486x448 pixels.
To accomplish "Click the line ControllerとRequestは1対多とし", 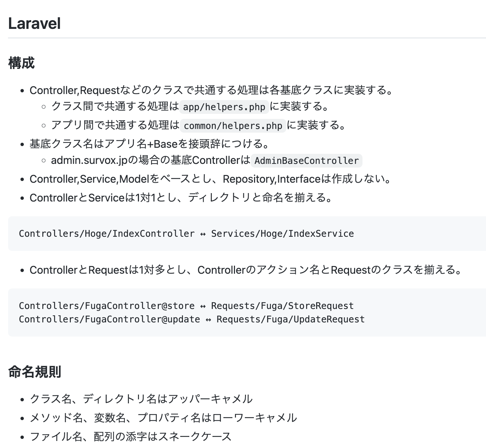I will click(x=246, y=270).
